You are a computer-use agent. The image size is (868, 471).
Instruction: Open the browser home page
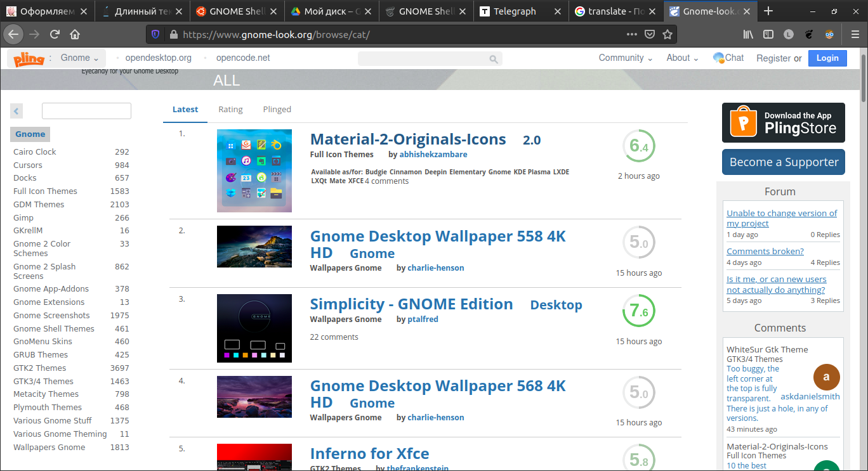pyautogui.click(x=75, y=34)
